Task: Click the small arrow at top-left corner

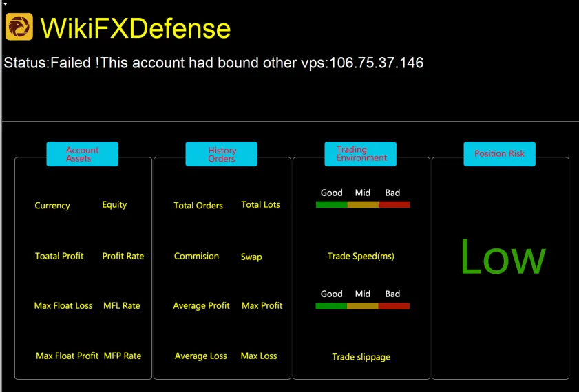Action: coord(6,3)
